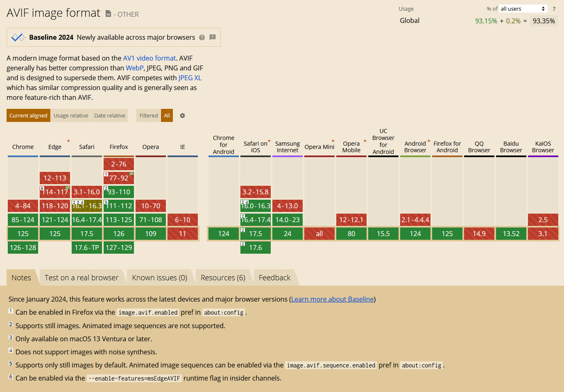Follow the WebP link
Image resolution: width=564 pixels, height=392 pixels.
tap(135, 68)
